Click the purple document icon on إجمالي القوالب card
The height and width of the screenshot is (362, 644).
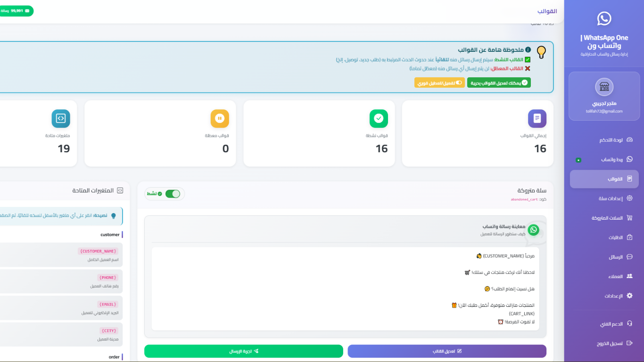coord(537,119)
